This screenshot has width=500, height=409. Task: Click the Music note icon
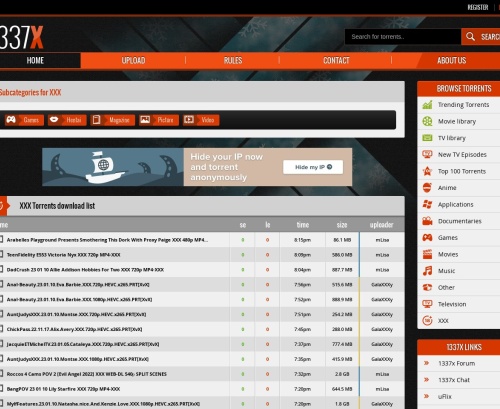click(x=427, y=271)
